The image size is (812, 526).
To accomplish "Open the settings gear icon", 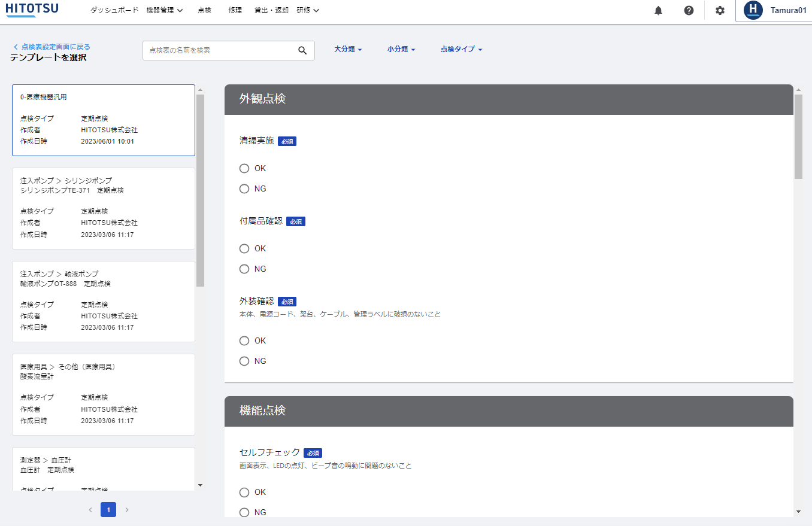I will pyautogui.click(x=720, y=10).
